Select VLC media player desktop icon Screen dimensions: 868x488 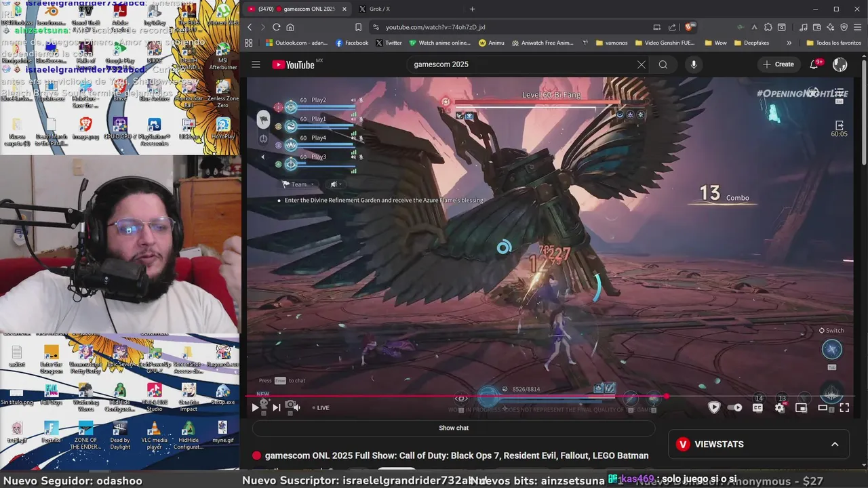click(154, 435)
